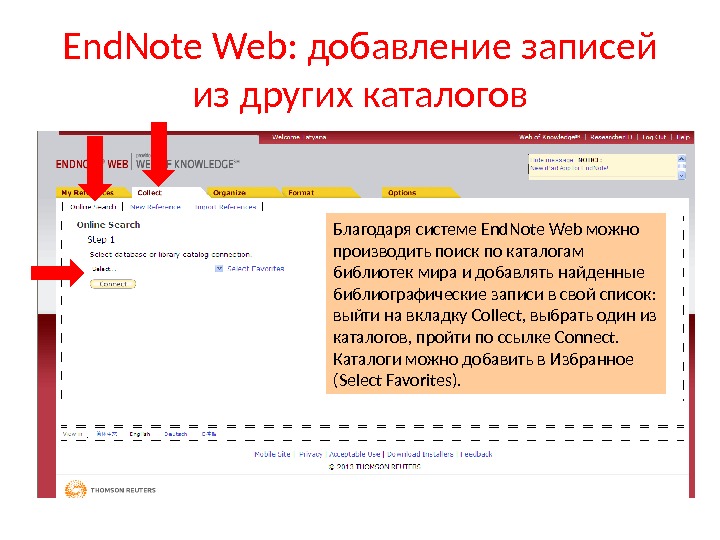Screen dimensions: 720x540
Task: Click the New EndNote notice link
Action: click(x=569, y=169)
